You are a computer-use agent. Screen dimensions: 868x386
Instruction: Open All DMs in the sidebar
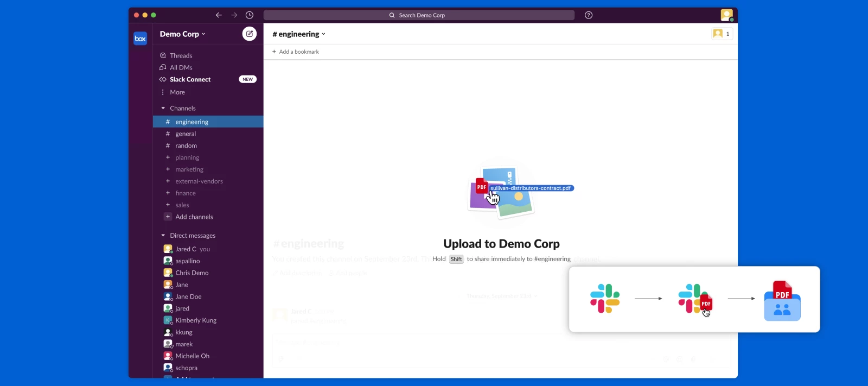[176, 67]
